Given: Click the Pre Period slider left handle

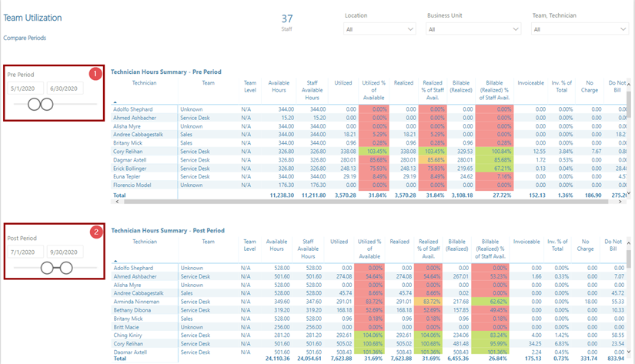Looking at the screenshot, I should (34, 105).
